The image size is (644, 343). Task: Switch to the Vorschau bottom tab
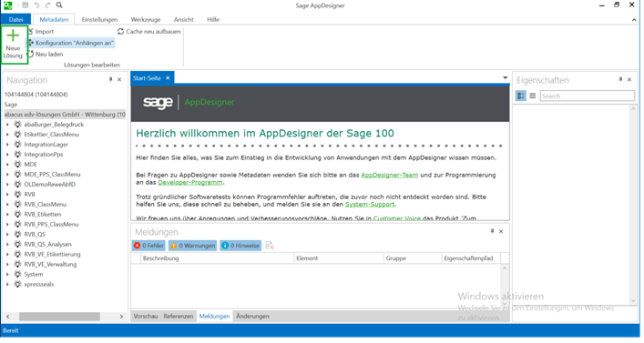pyautogui.click(x=146, y=317)
